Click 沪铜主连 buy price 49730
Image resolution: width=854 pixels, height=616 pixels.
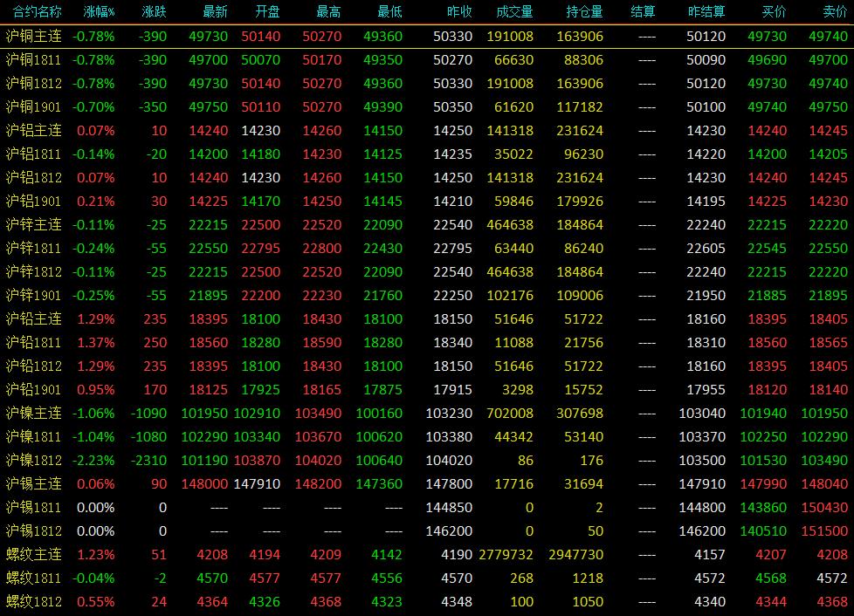(767, 37)
